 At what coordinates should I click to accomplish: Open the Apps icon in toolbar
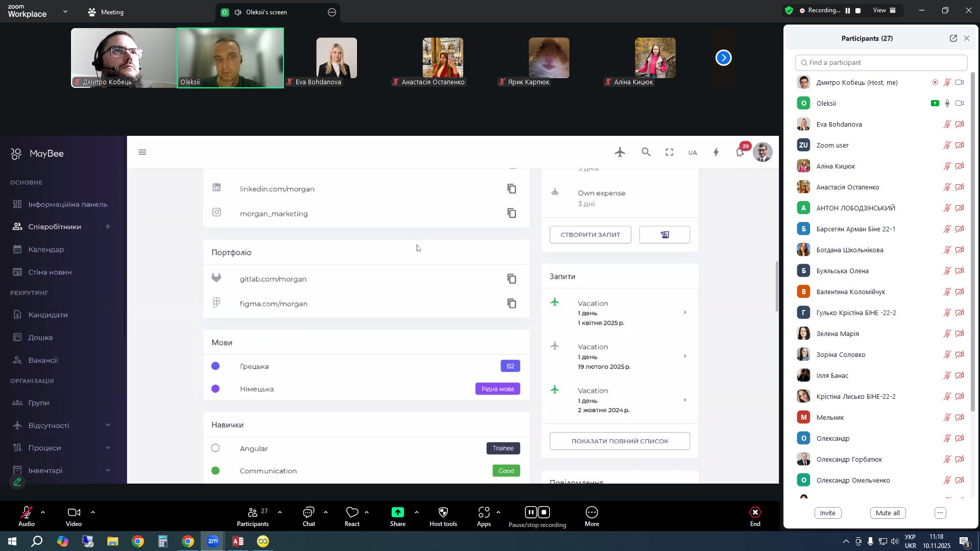click(x=484, y=512)
